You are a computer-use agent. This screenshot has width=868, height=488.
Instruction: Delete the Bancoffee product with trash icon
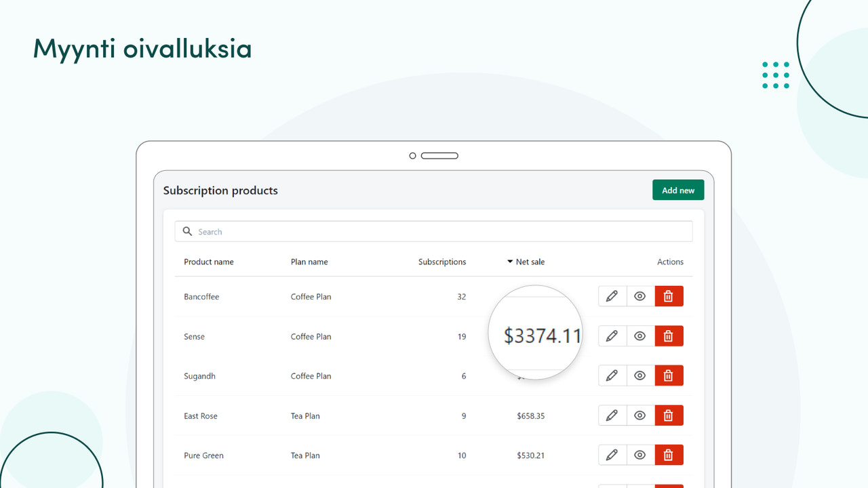pos(669,296)
